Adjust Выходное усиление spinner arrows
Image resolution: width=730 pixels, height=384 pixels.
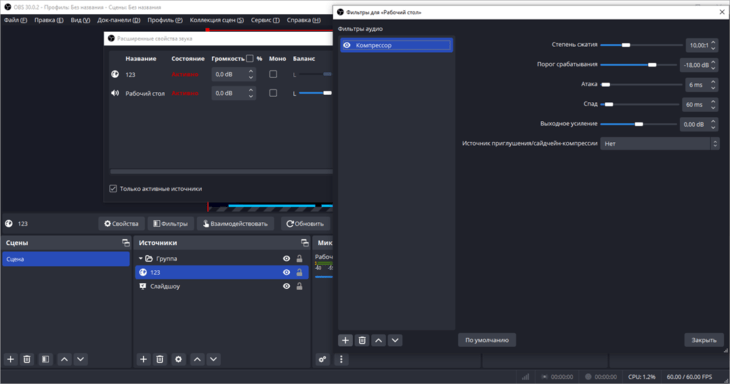713,124
